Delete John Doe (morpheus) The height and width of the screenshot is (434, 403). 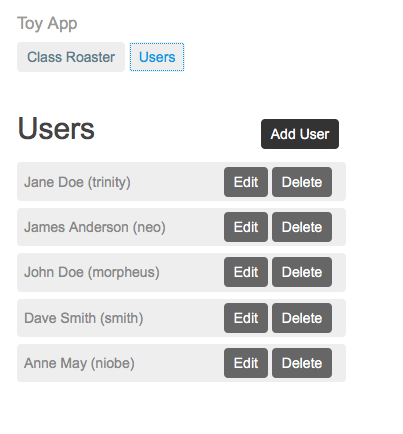coord(302,272)
